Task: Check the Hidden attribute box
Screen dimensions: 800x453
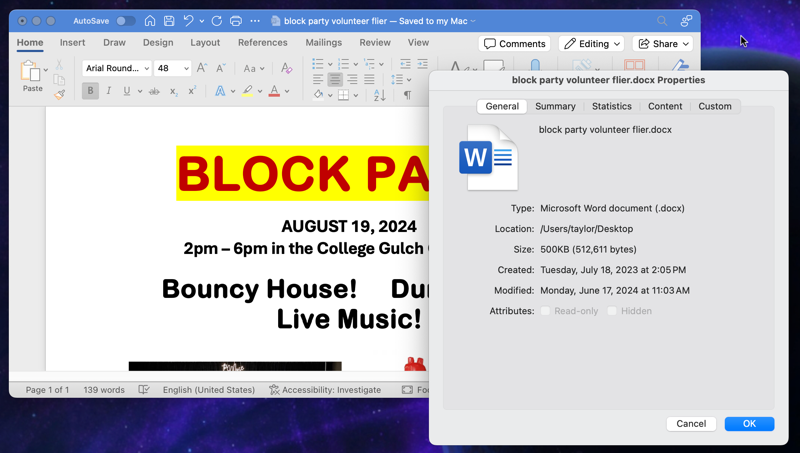Action: coord(612,311)
